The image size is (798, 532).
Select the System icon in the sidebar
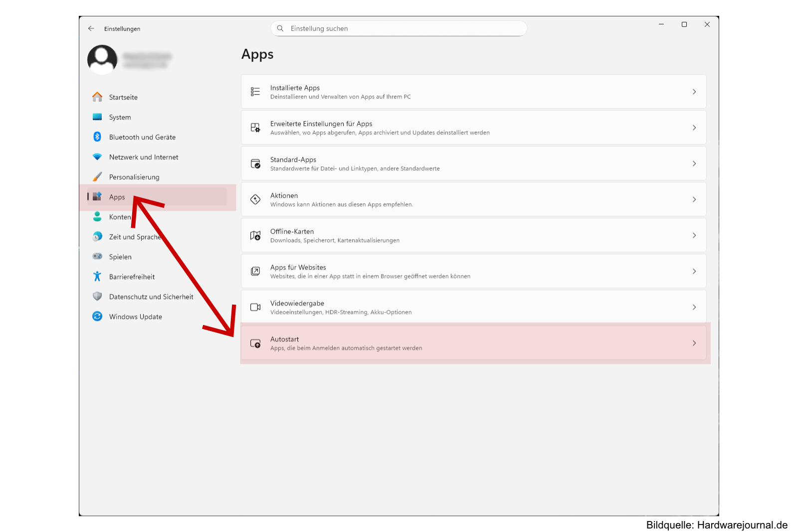98,117
